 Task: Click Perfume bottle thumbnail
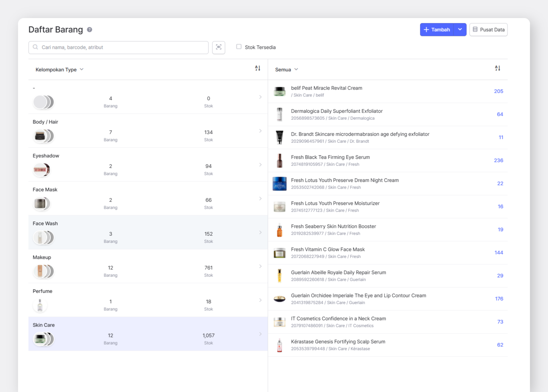[x=40, y=305]
